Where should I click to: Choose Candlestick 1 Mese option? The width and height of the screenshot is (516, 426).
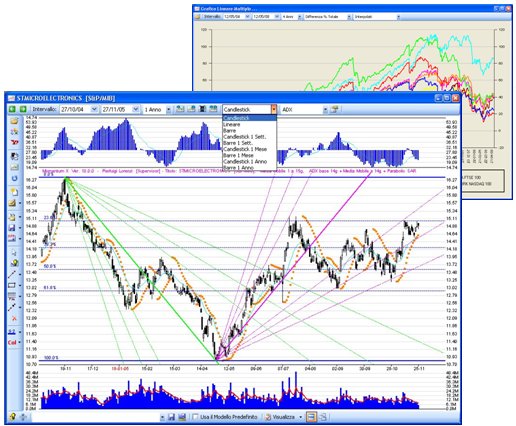[x=249, y=149]
